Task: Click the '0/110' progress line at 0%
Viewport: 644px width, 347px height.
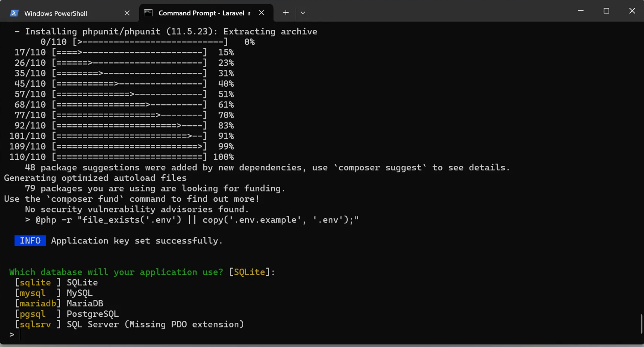Action: [x=148, y=42]
